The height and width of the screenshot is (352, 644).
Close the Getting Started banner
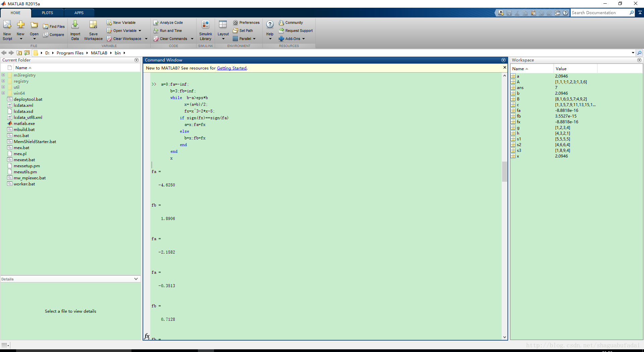504,68
